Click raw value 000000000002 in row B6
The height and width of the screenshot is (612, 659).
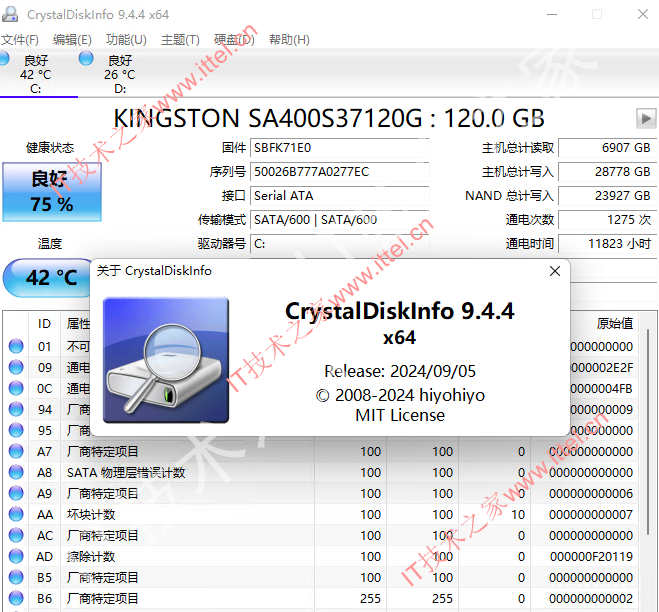click(x=591, y=599)
